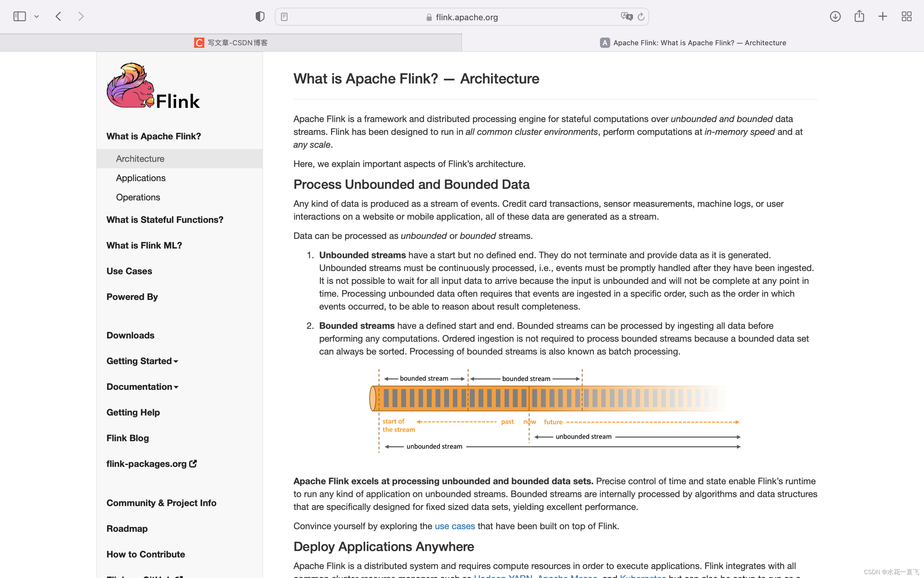This screenshot has width=924, height=578.
Task: Select the Apache Flink Architecture tab
Action: click(693, 42)
